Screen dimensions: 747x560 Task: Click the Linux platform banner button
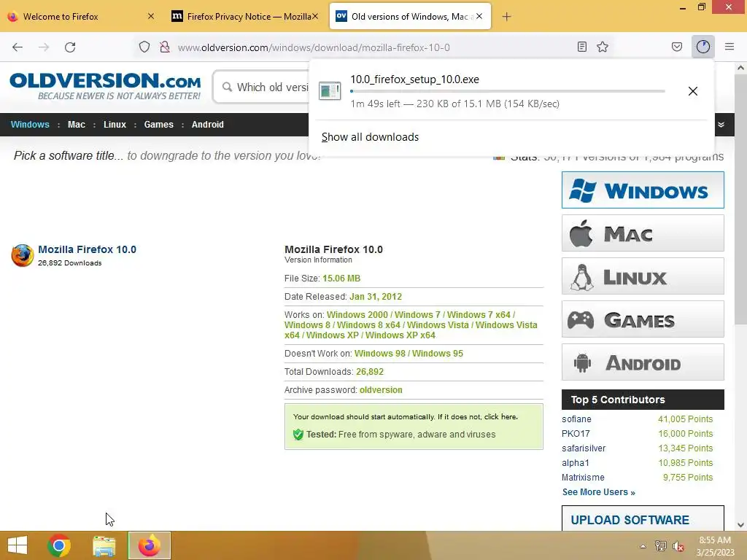coord(643,276)
